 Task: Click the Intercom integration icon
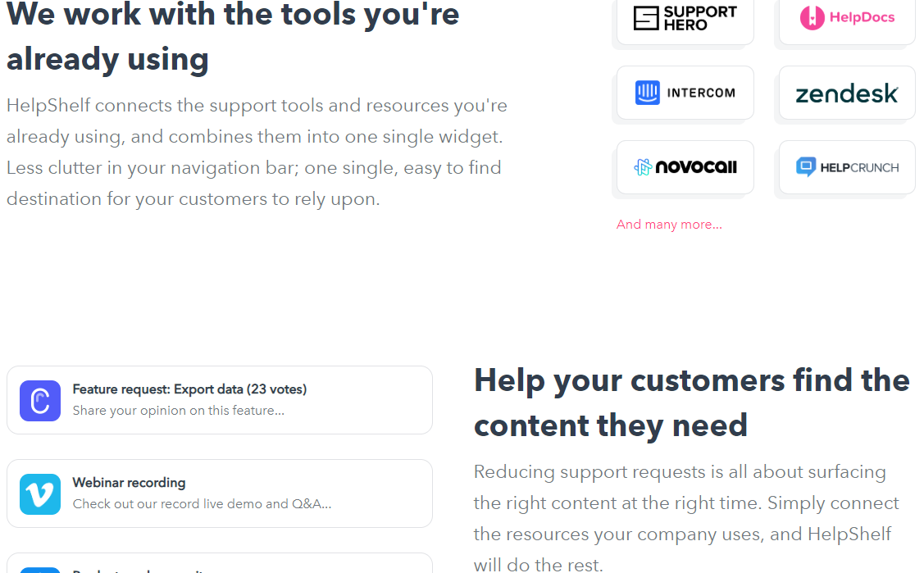coord(685,93)
